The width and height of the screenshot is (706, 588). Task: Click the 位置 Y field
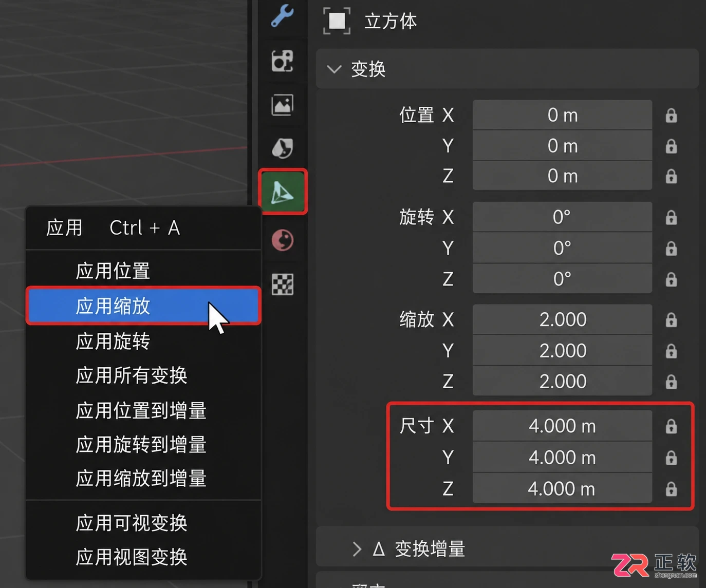562,146
